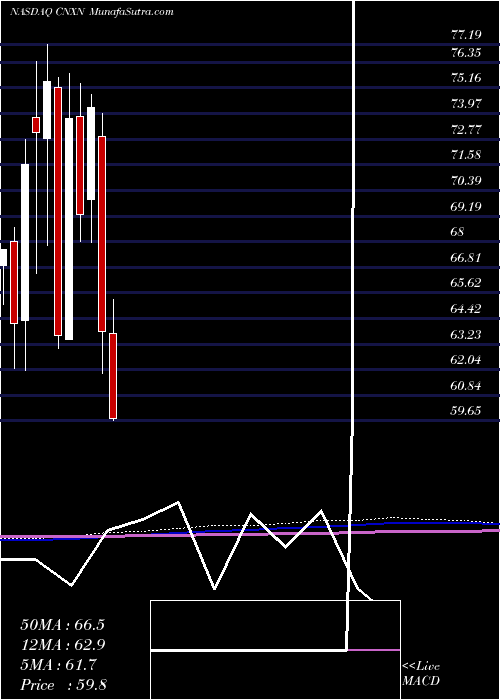The height and width of the screenshot is (700, 500).
Task: Click the 64.42 price label
Action: pyautogui.click(x=467, y=309)
